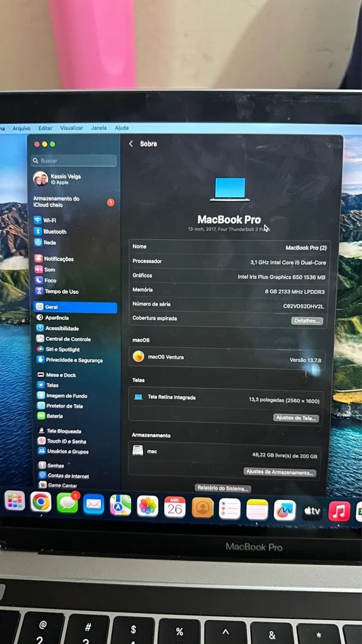The height and width of the screenshot is (644, 362).
Task: Open Rede network settings
Action: coord(45,243)
